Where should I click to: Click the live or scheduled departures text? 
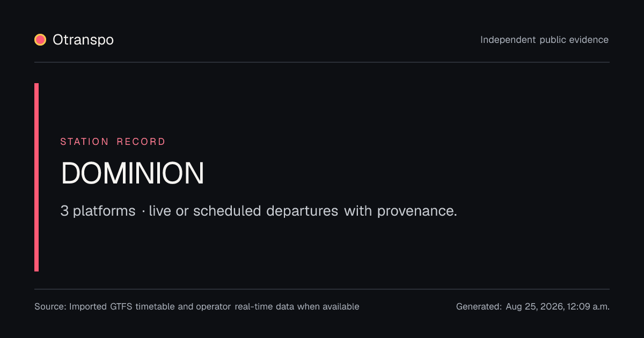(x=244, y=211)
